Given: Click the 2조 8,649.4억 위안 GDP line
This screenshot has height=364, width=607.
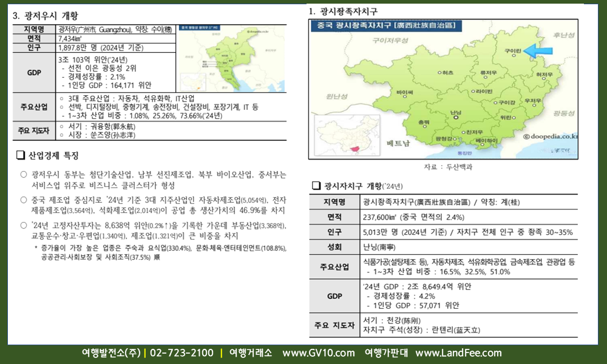Looking at the screenshot, I should point(418,286).
